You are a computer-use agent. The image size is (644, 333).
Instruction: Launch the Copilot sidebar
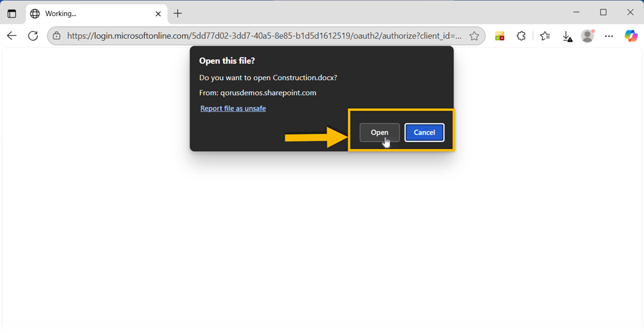coord(631,36)
